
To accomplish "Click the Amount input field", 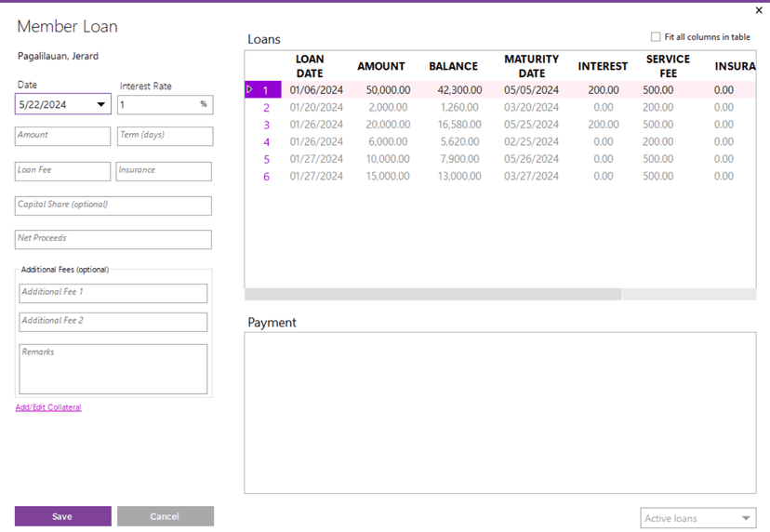I will pos(62,136).
